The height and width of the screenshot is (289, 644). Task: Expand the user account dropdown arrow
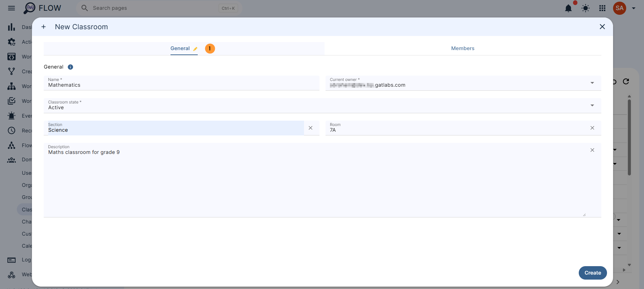click(634, 8)
